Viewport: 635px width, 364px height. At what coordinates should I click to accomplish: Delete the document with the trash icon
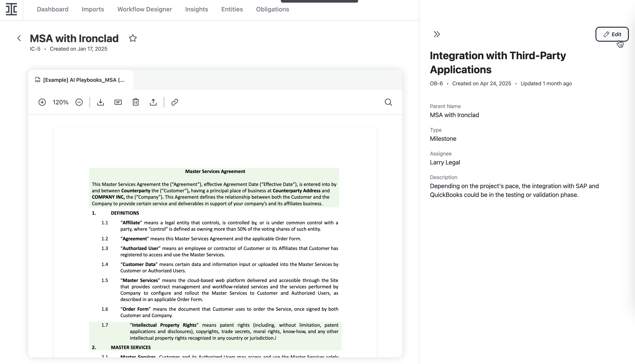pos(136,102)
